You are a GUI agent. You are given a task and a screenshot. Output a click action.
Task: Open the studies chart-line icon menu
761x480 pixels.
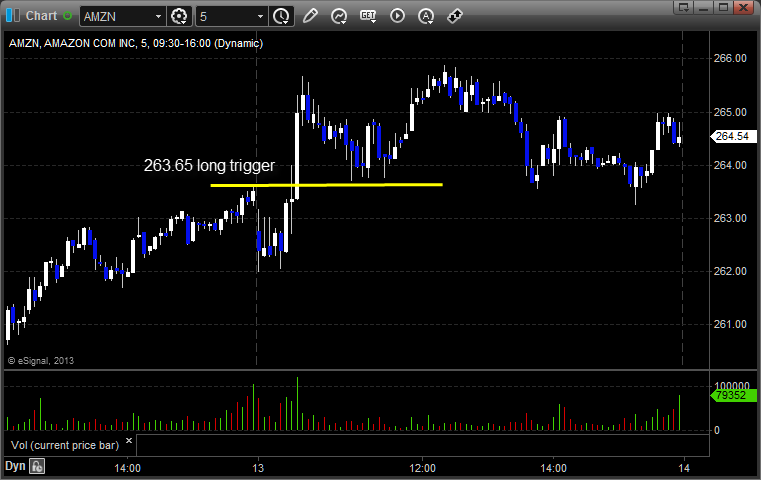tap(339, 16)
